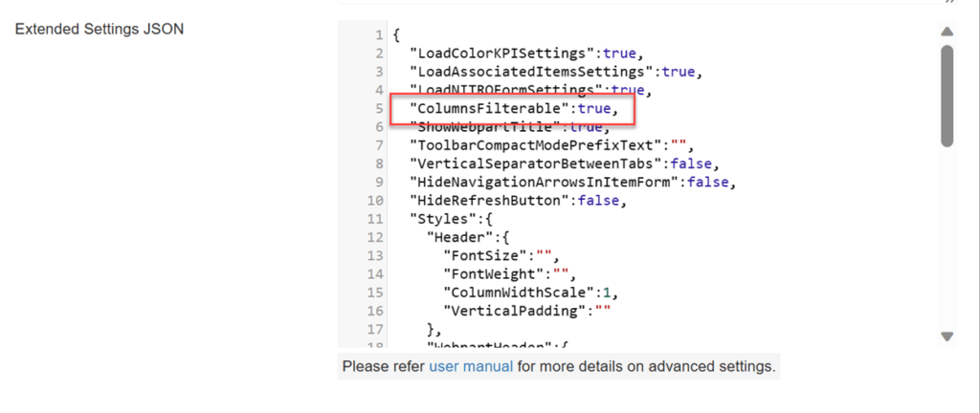Click the LoadAssociatedItemsSettings key text

(x=533, y=72)
